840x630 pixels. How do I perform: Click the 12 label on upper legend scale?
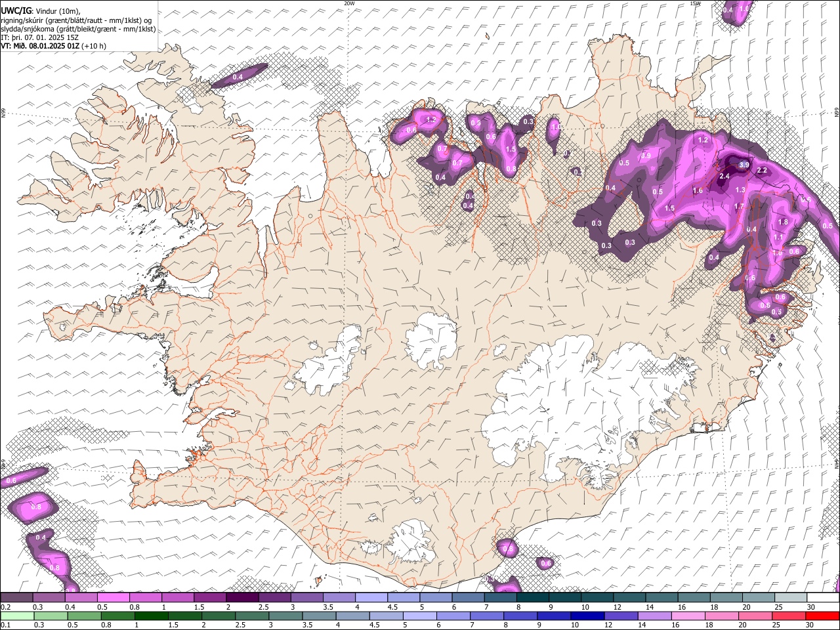tap(617, 607)
